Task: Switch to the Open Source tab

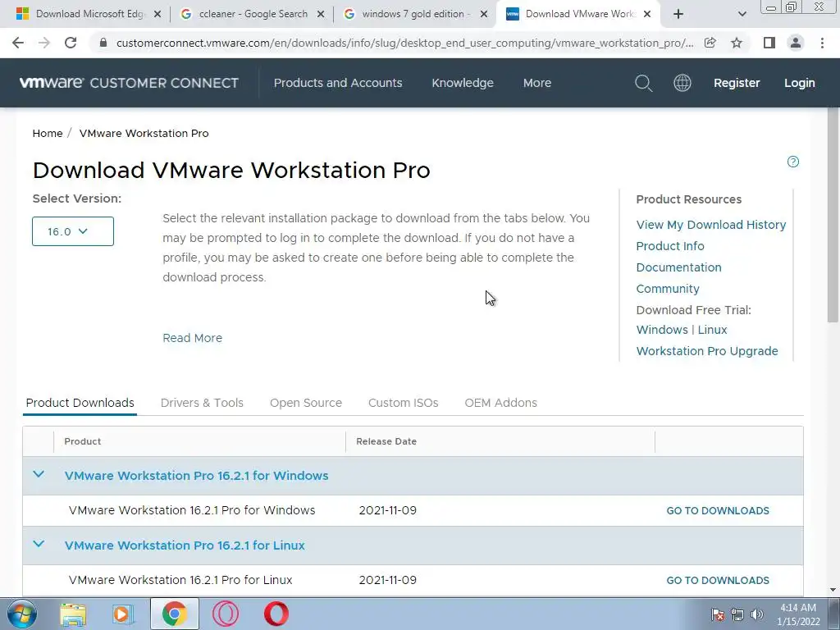Action: click(x=306, y=403)
